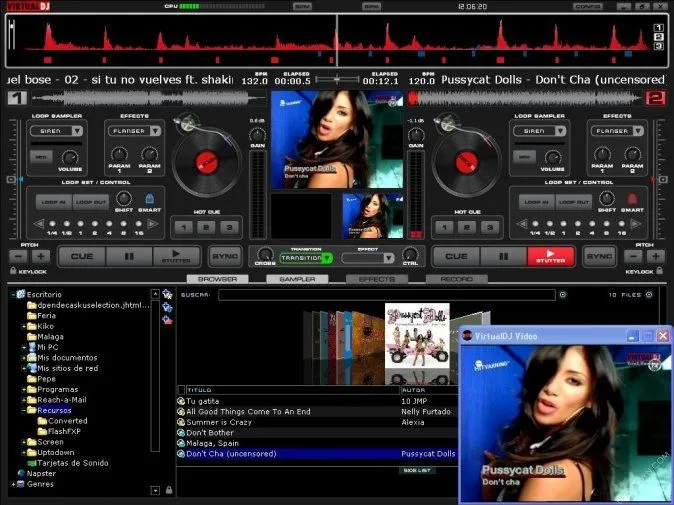Click deck 2 Loop Out button
Screen dimensions: 674x505
pyautogui.click(x=573, y=202)
